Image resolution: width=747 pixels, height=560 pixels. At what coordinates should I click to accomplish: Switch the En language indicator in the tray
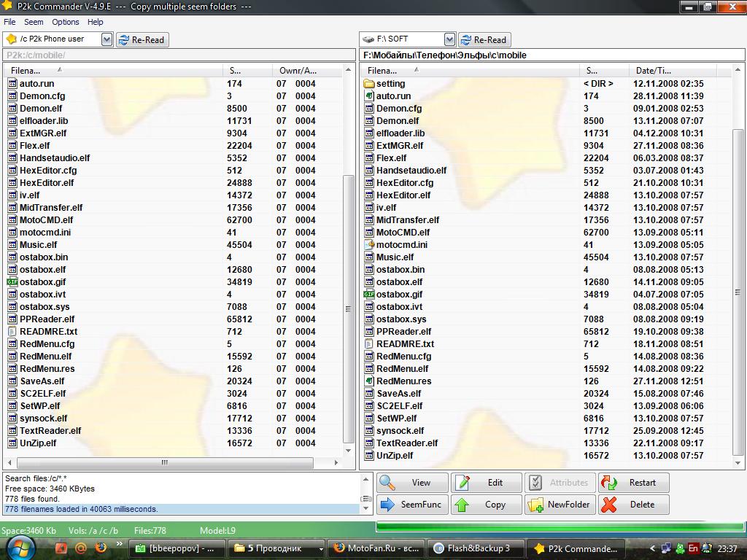click(x=693, y=548)
